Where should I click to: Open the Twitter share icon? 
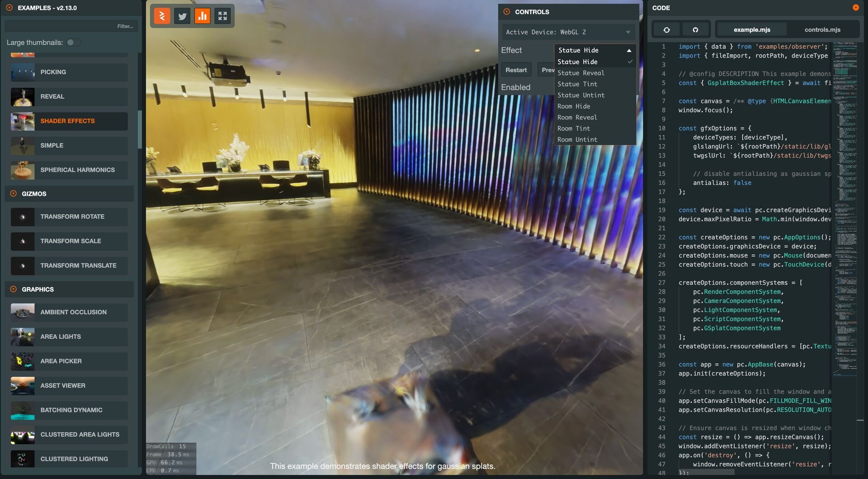click(182, 16)
